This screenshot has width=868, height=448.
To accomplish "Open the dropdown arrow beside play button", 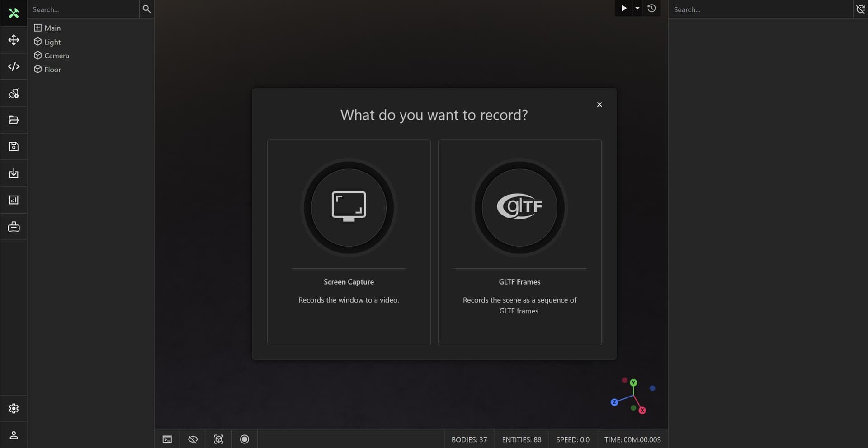I will 637,8.
